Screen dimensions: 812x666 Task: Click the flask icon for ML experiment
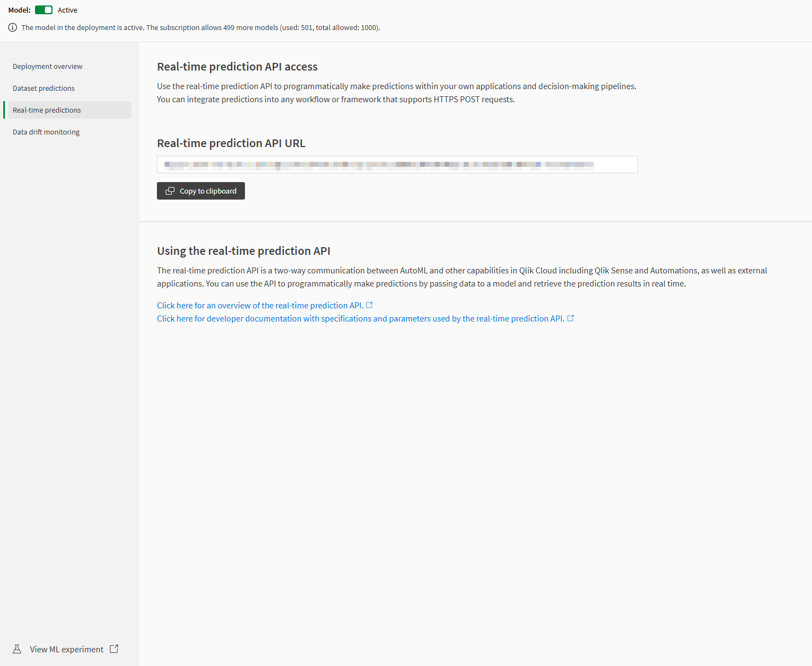coord(17,649)
